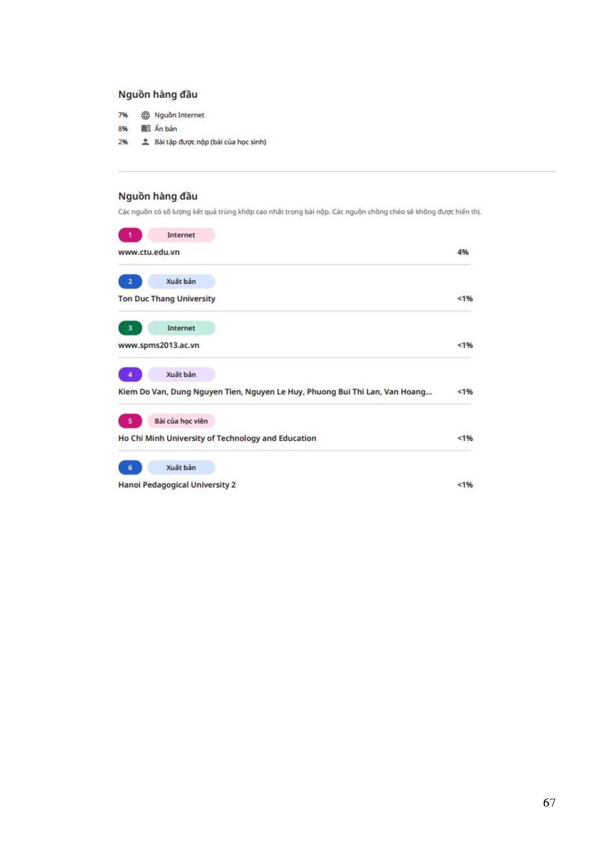614x868 pixels.
Task: Open Ho Chi Minh University of Technology source
Action: 217,438
